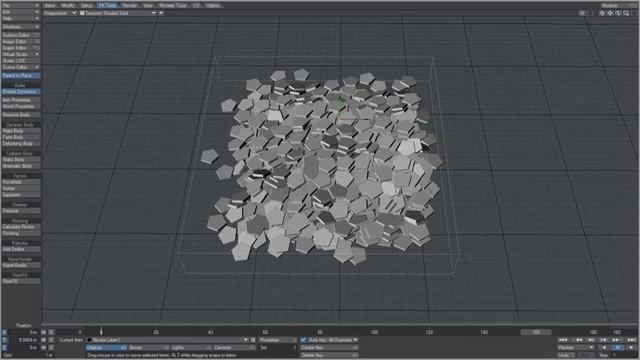Select Cameras edit mode
The width and height of the screenshot is (640, 360).
(x=234, y=348)
